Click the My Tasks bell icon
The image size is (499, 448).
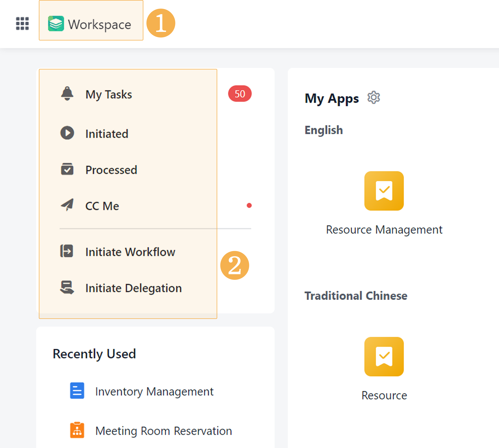click(x=67, y=94)
